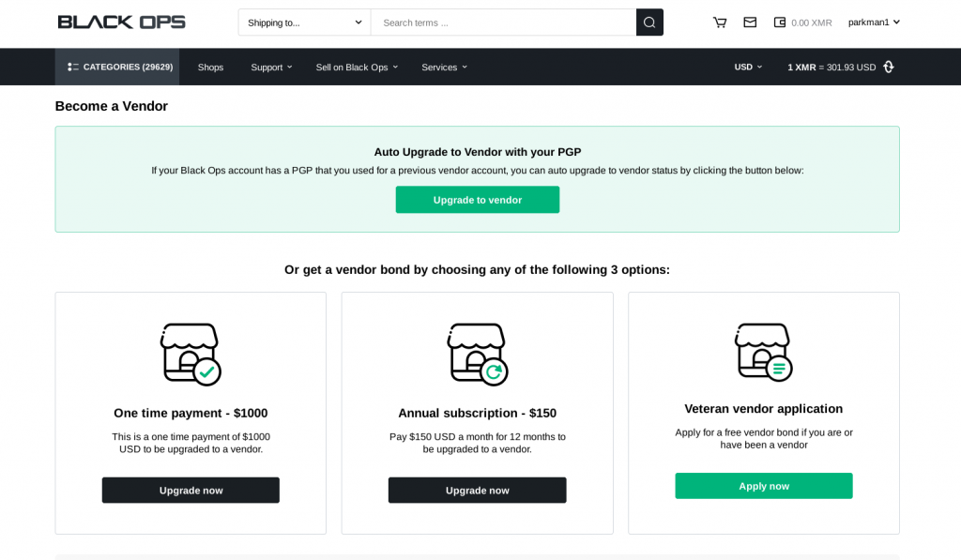
Task: Click the one time payment shop icon
Action: point(191,355)
